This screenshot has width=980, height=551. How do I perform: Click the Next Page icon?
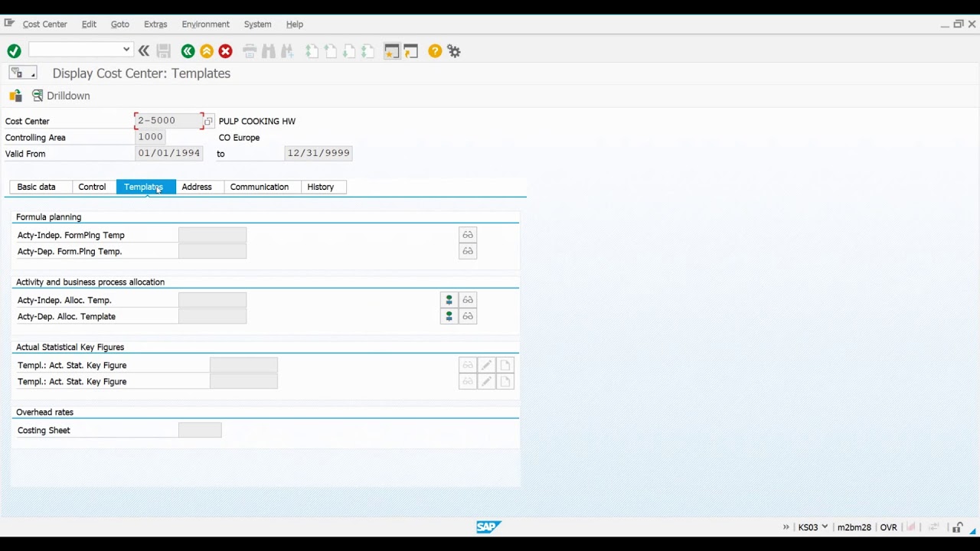(349, 51)
